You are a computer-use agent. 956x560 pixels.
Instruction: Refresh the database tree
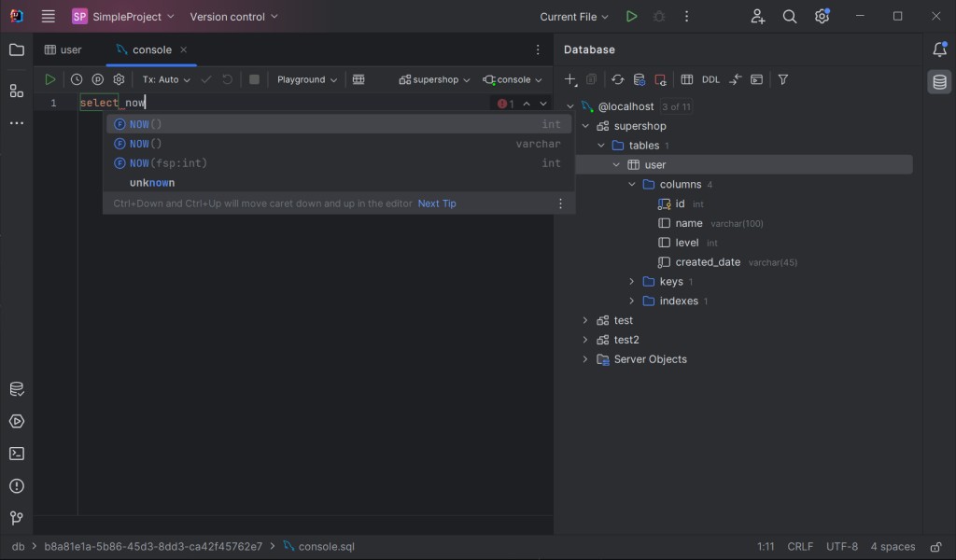pos(617,80)
